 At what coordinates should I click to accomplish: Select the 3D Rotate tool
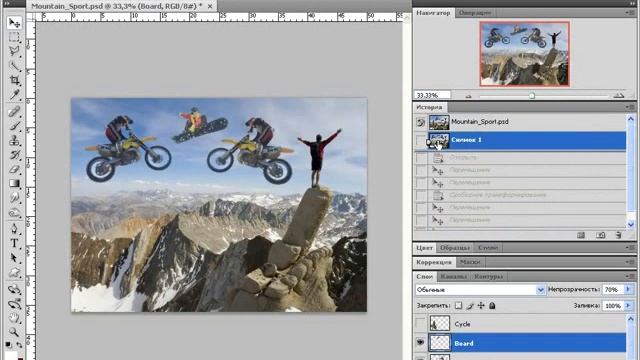point(14,289)
